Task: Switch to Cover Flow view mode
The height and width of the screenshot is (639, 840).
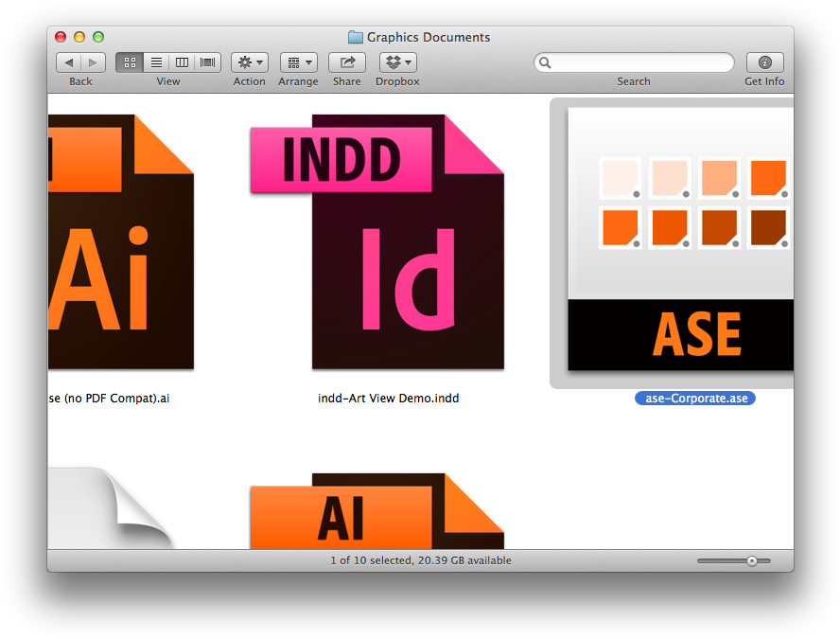Action: (208, 62)
